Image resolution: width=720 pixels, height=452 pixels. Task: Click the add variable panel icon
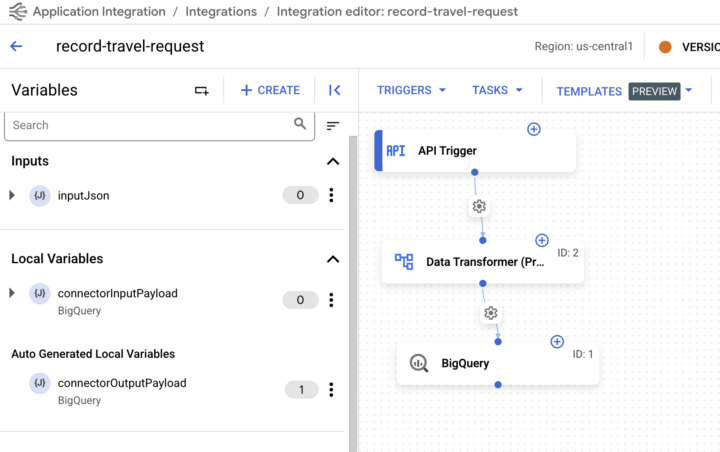[x=201, y=90]
